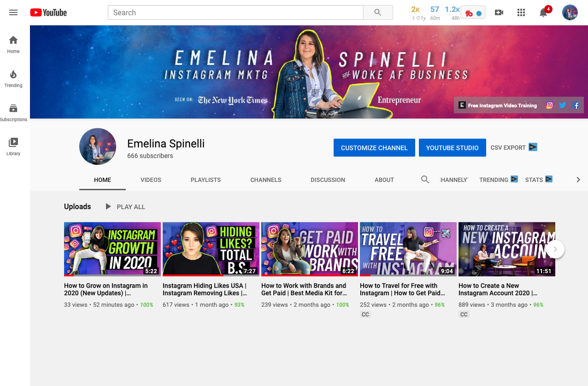This screenshot has width=588, height=386.
Task: Open the Trending TubeBuddy tab
Action: (498, 180)
